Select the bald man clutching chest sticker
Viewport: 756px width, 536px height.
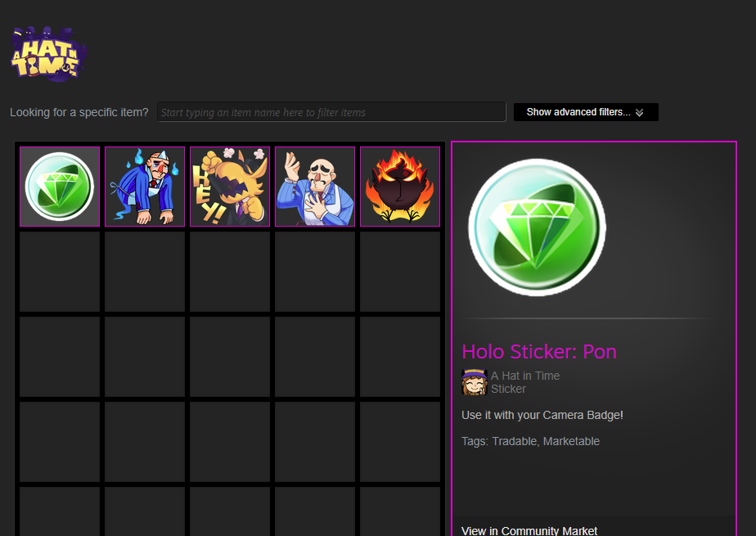315,187
